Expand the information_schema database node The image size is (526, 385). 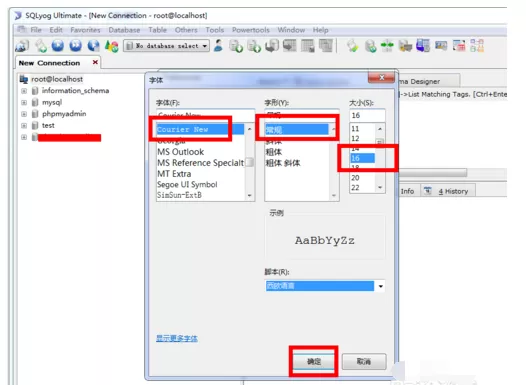24,91
